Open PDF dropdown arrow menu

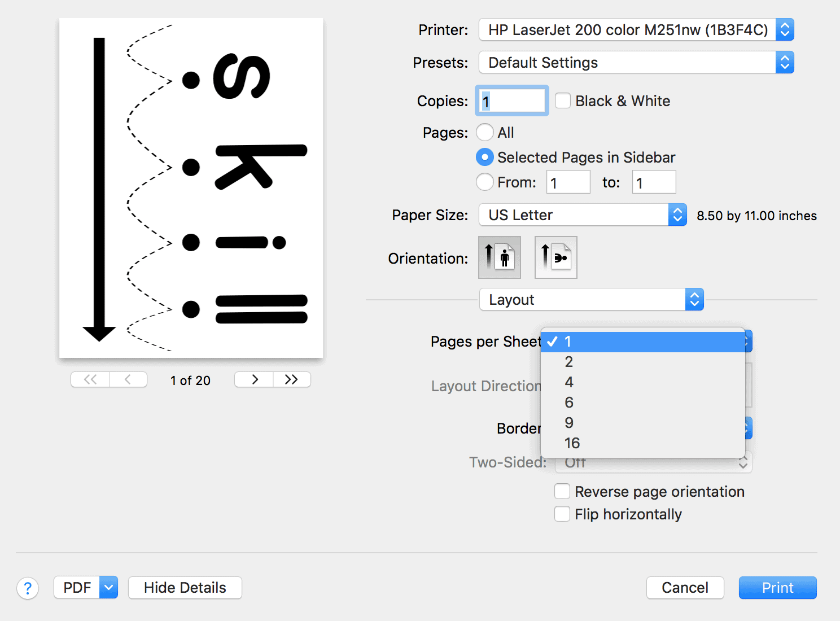pyautogui.click(x=109, y=588)
